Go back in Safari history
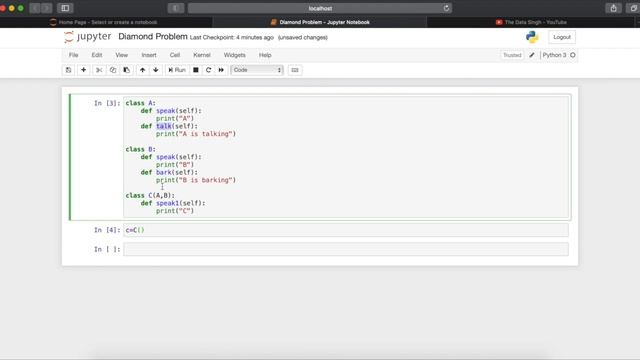 pos(35,8)
